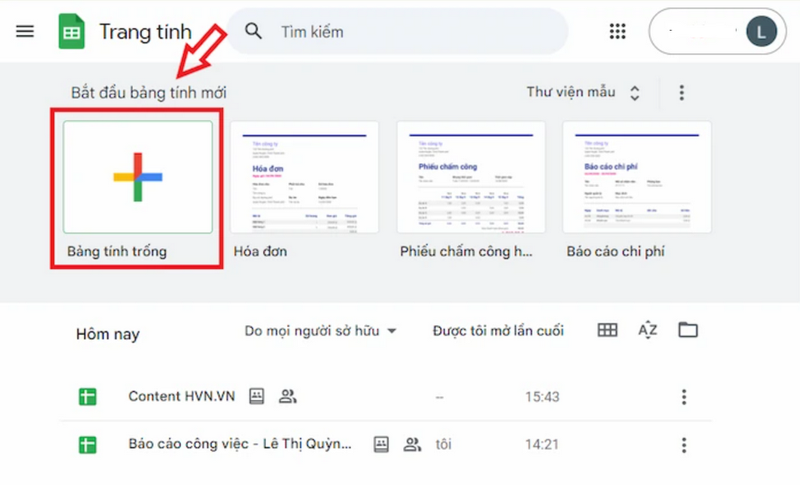Viewport: 800px width, 485px height.
Task: Click the Báo cáo chi phí label
Action: click(615, 251)
